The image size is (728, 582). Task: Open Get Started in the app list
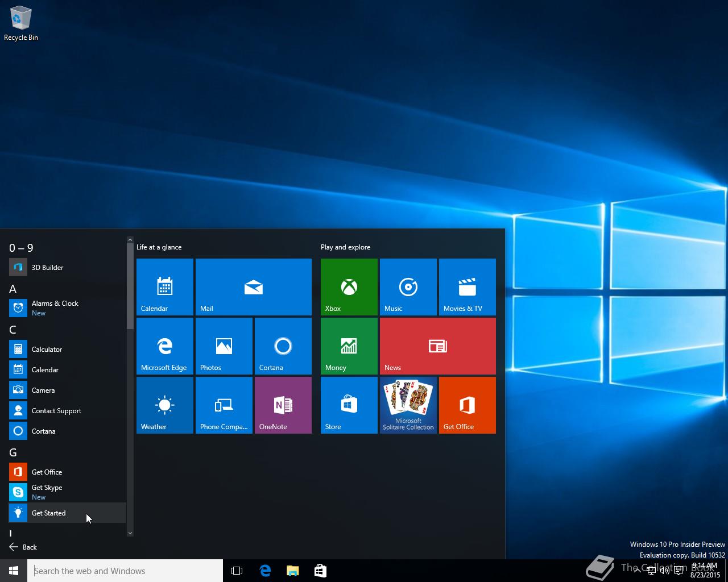pyautogui.click(x=67, y=513)
